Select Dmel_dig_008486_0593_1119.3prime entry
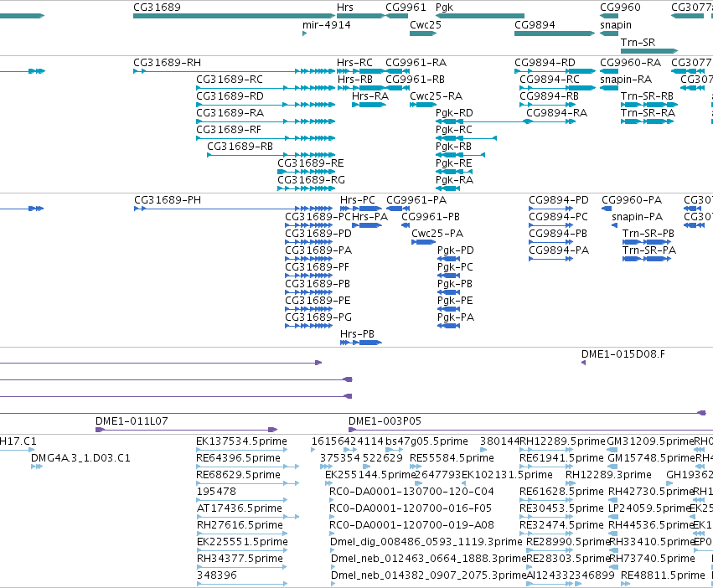713x588 pixels. coord(333,550)
